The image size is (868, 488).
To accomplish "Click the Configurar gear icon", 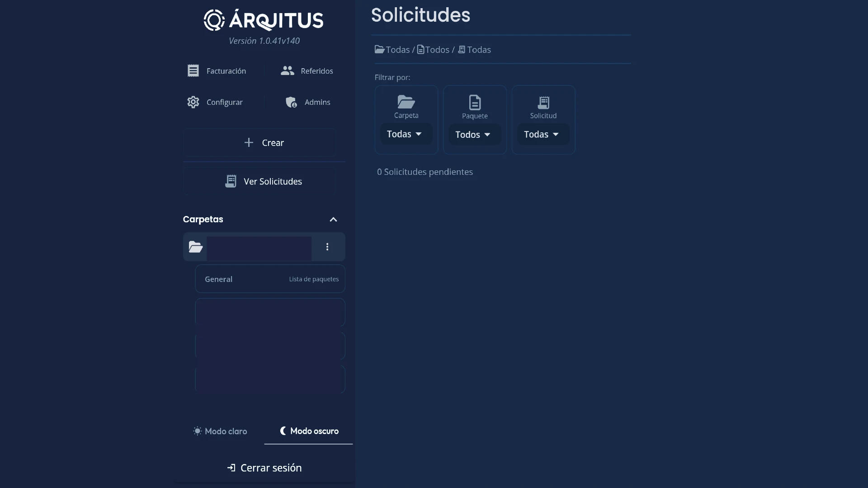I will tap(193, 102).
